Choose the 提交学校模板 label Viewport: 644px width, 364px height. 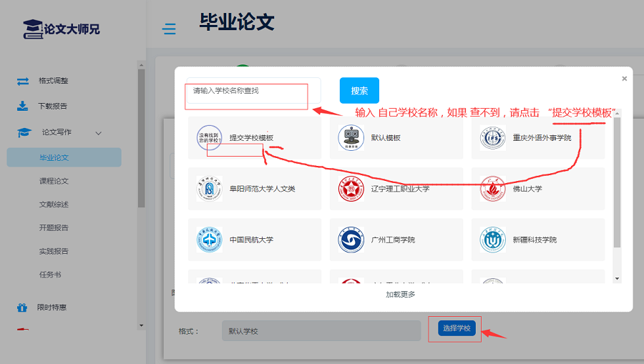[251, 138]
